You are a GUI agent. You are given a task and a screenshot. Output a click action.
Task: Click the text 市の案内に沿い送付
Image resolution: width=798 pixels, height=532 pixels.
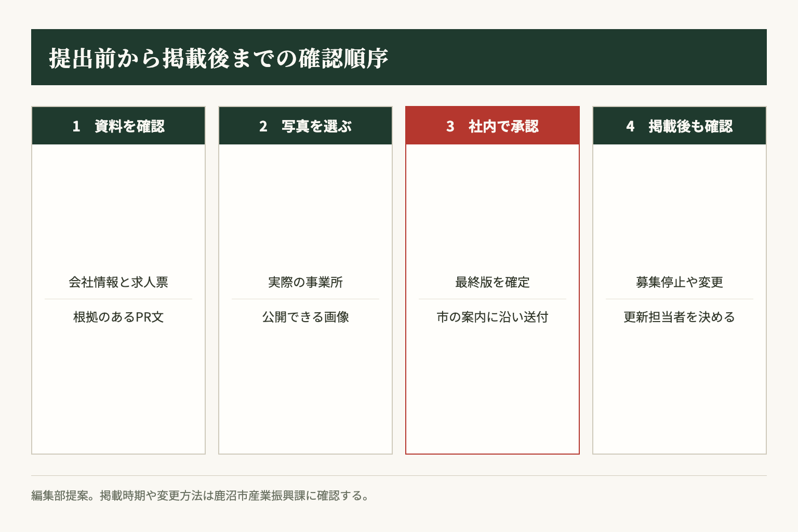(493, 317)
